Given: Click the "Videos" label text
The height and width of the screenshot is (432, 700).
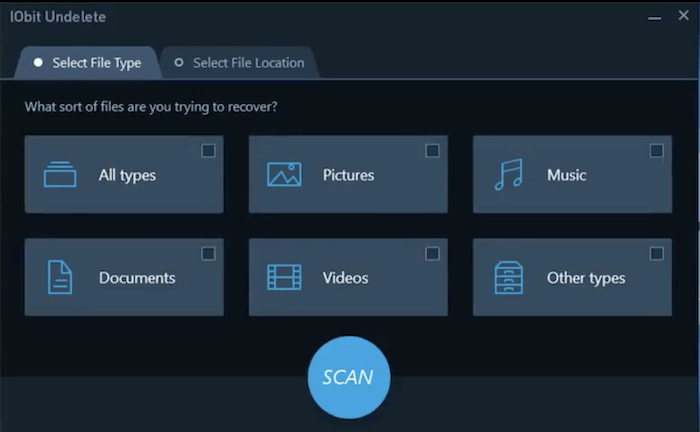Looking at the screenshot, I should (346, 278).
